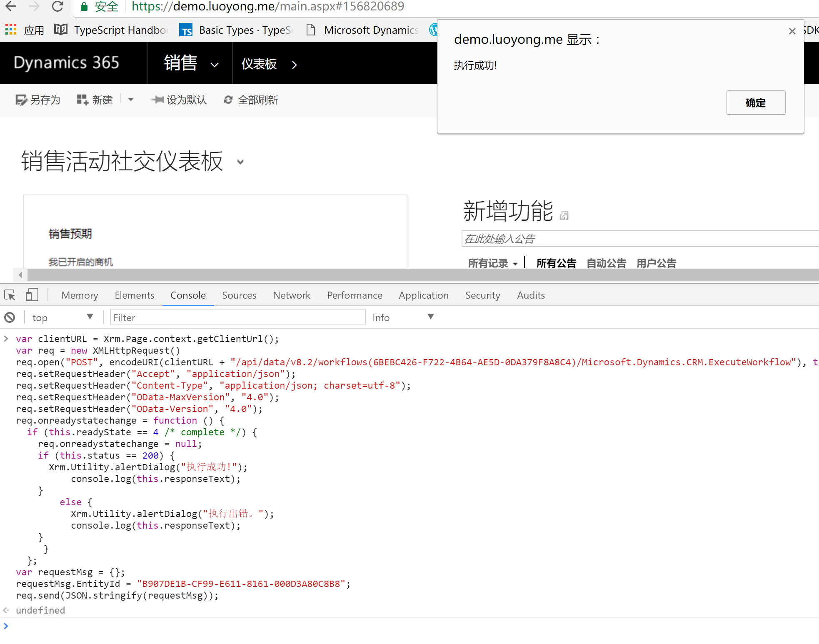This screenshot has height=644, width=819.
Task: Click the browser back arrow
Action: pyautogui.click(x=11, y=6)
